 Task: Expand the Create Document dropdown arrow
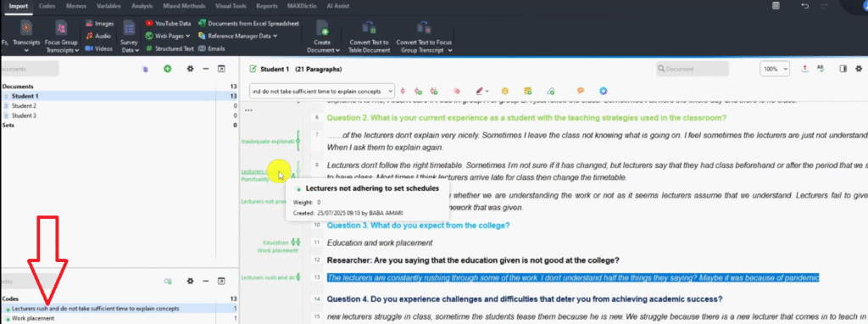337,50
